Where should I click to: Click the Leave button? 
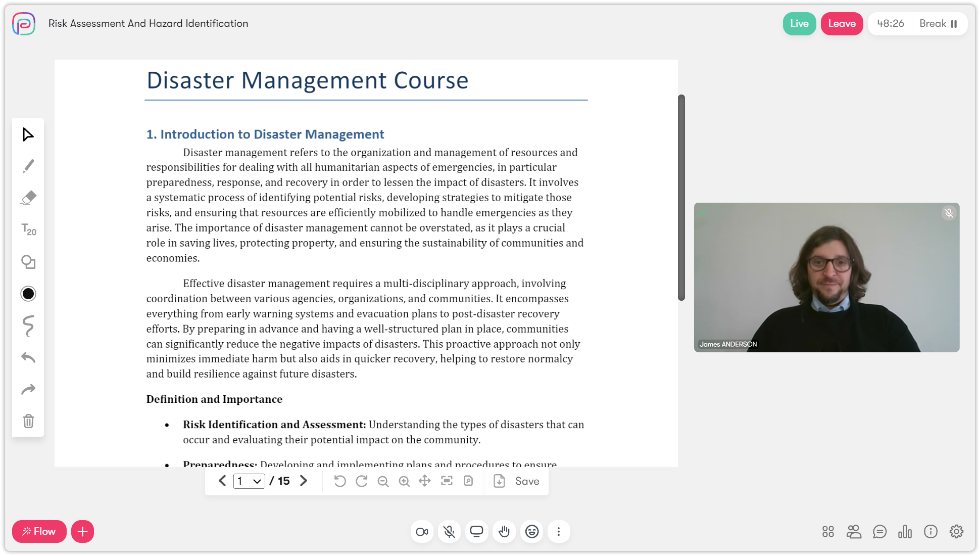(x=842, y=24)
